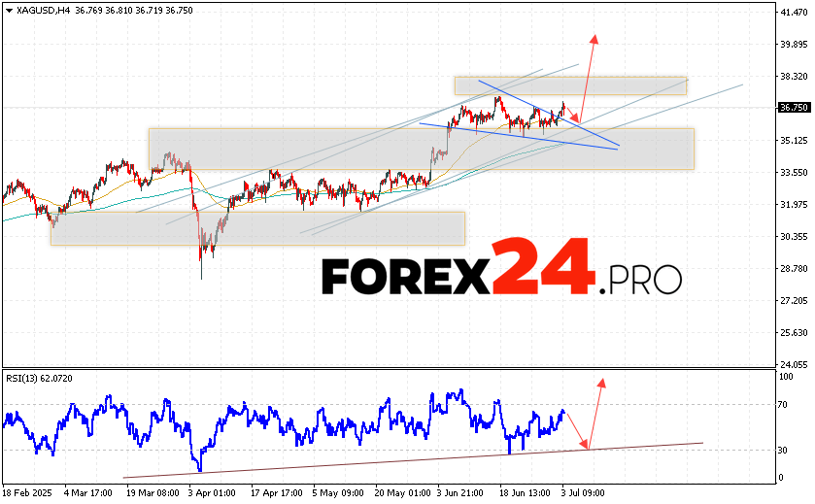Viewport: 815px width, 504px height.
Task: Click the red upward arrow head on price chart
Action: pyautogui.click(x=594, y=39)
